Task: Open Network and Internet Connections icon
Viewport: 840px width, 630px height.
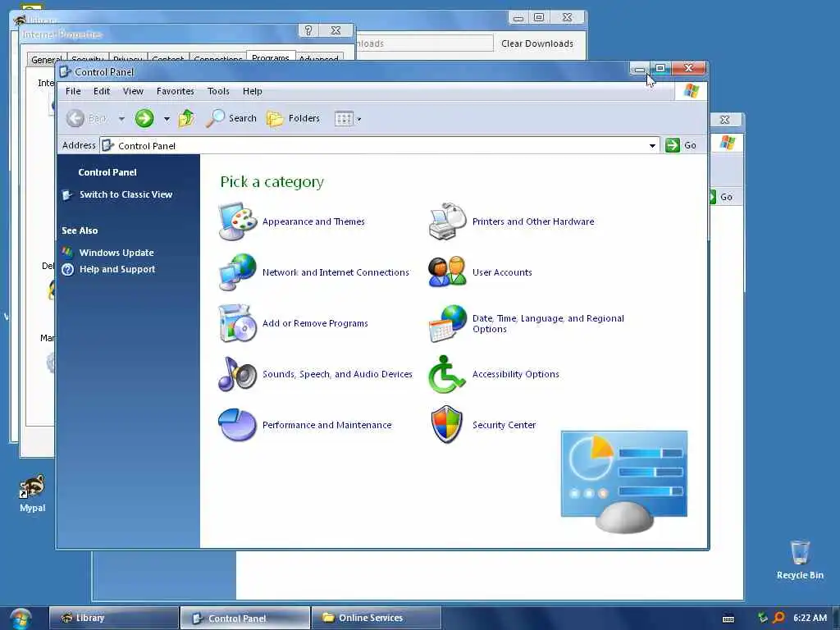Action: point(238,272)
